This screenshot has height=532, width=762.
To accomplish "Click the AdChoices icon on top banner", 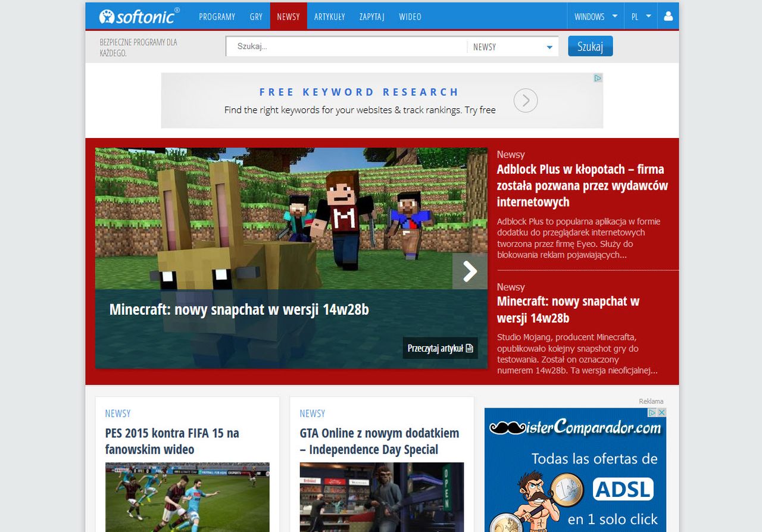I will coord(598,78).
